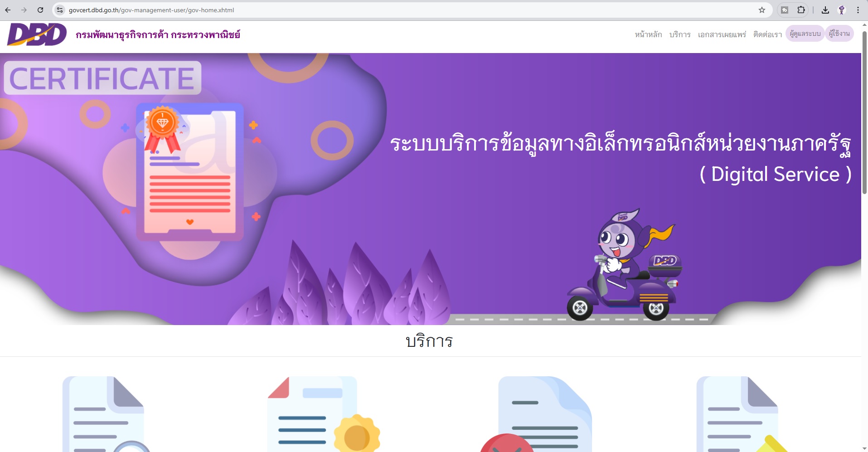Viewport: 868px width, 452px height.
Task: Click the DBD logo in header
Action: click(37, 34)
